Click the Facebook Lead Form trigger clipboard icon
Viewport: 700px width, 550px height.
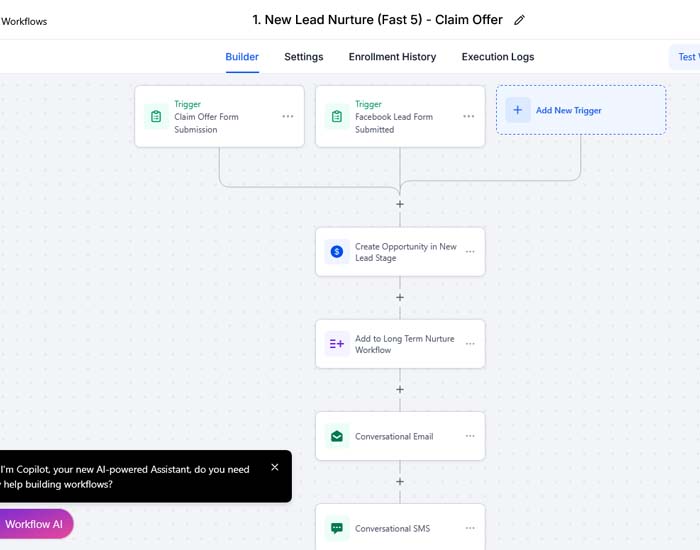[x=337, y=117]
